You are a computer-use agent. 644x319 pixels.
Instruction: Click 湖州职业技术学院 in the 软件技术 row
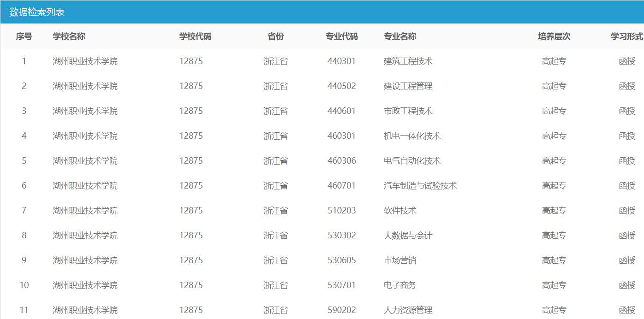coord(85,211)
